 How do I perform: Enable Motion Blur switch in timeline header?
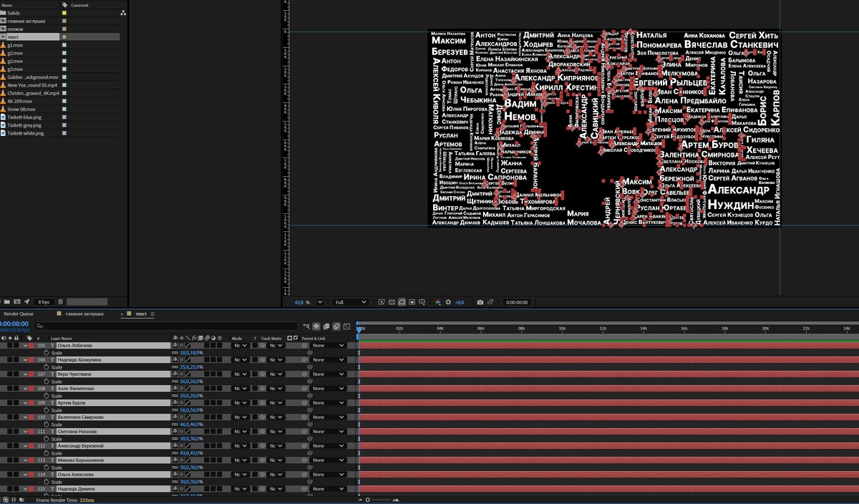tap(336, 326)
